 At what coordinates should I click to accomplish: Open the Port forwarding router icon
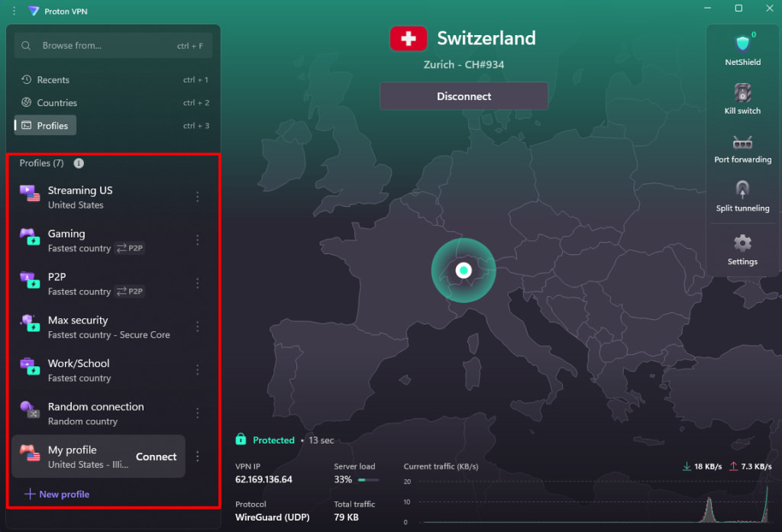click(x=742, y=143)
